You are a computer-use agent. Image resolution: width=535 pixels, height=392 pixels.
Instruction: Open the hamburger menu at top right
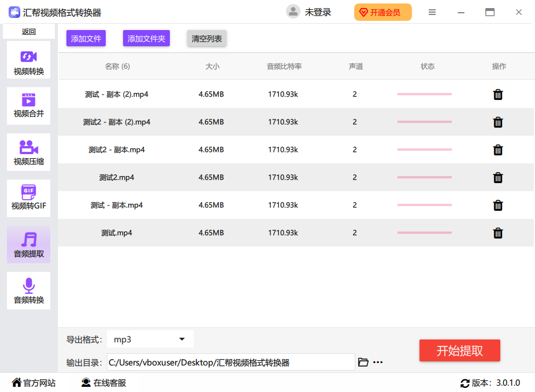pos(432,12)
